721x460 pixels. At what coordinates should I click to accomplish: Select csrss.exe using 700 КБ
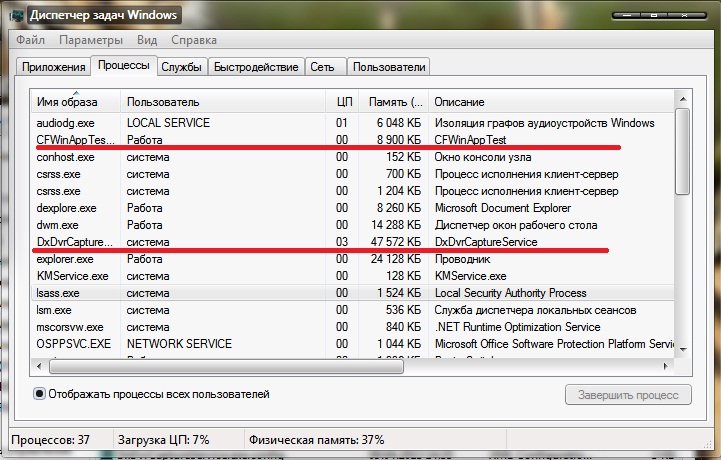[352, 174]
